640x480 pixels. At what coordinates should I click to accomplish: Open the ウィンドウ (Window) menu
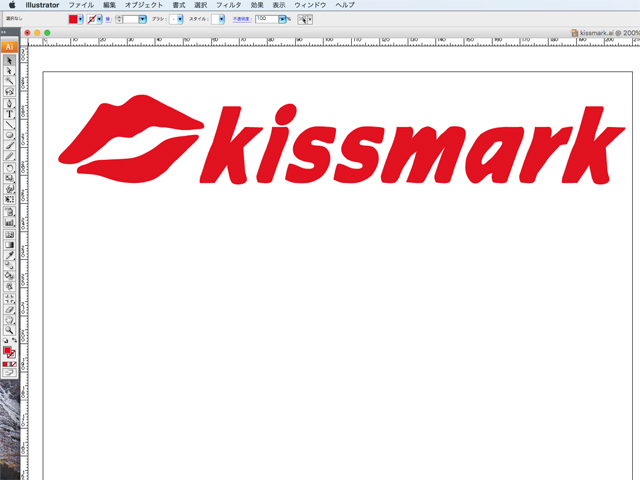pyautogui.click(x=310, y=5)
